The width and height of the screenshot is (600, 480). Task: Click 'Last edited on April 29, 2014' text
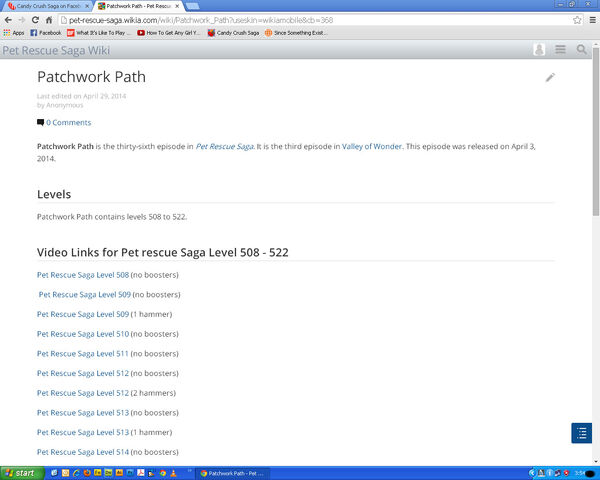click(x=82, y=96)
